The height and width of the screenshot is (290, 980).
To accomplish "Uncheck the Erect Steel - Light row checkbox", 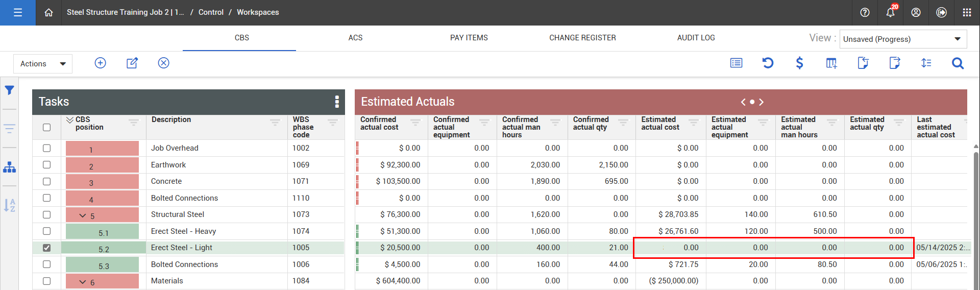I will [47, 248].
